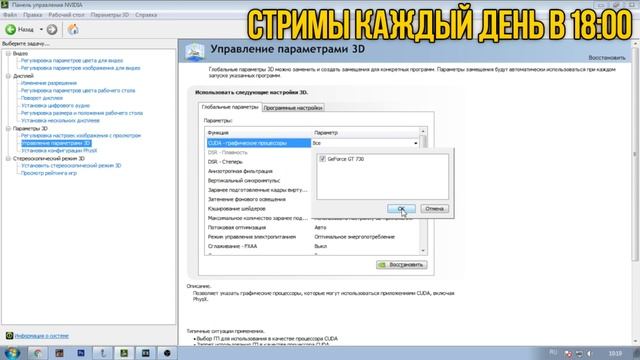Image resolution: width=640 pixels, height=360 pixels.
Task: Select the Вертикальный синхроимпульс row
Action: [x=259, y=181]
